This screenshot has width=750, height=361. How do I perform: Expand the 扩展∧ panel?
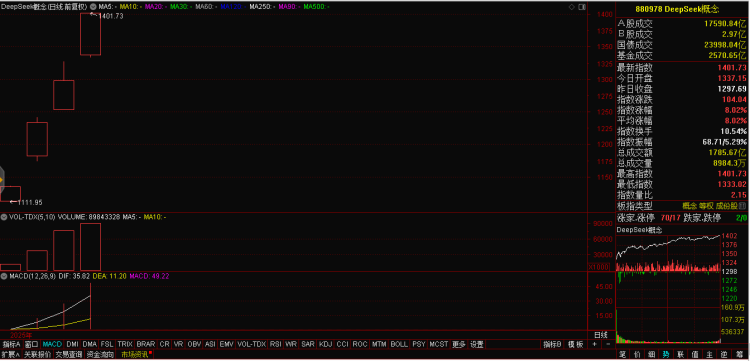click(x=11, y=355)
